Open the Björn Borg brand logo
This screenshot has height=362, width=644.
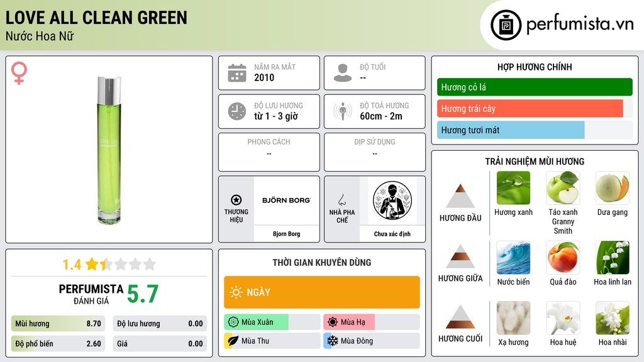pyautogui.click(x=286, y=200)
